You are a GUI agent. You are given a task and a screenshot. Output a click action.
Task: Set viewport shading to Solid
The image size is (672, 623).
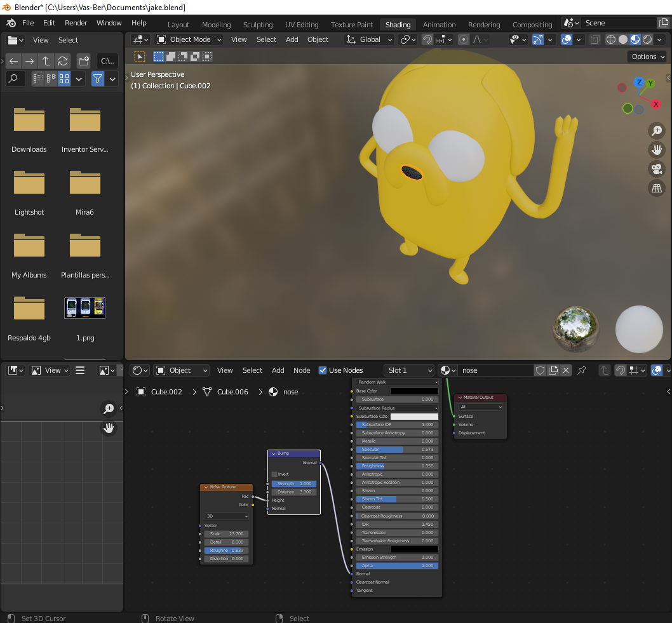623,40
